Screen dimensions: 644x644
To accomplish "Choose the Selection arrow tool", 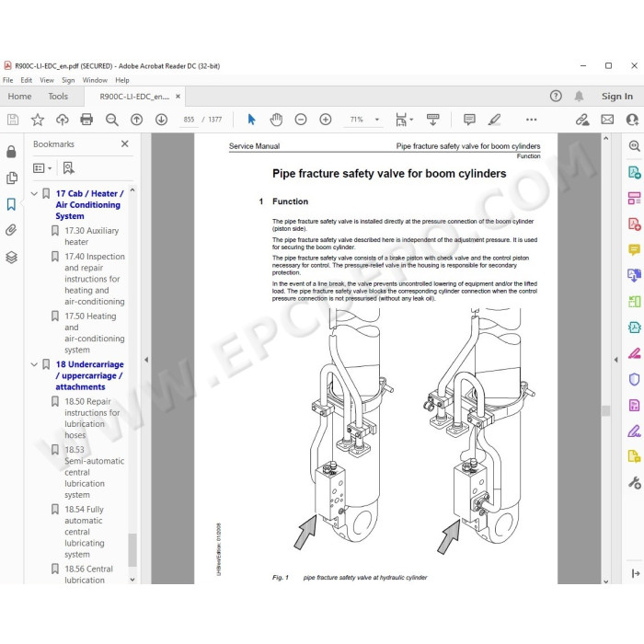I will (251, 120).
